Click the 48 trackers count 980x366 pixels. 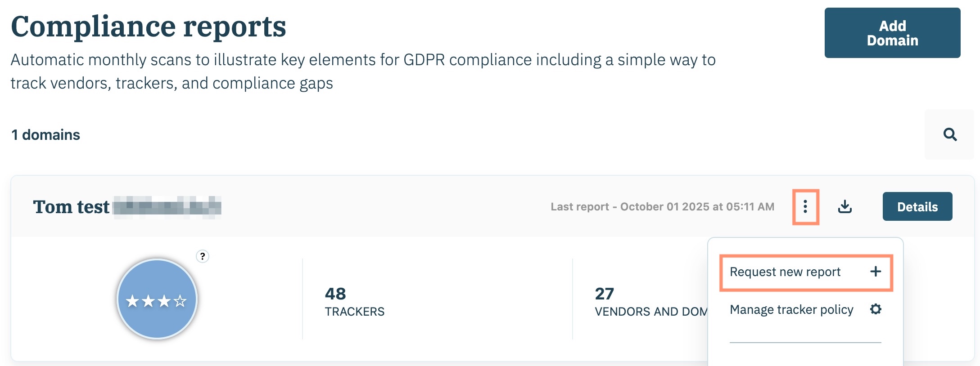pos(335,294)
